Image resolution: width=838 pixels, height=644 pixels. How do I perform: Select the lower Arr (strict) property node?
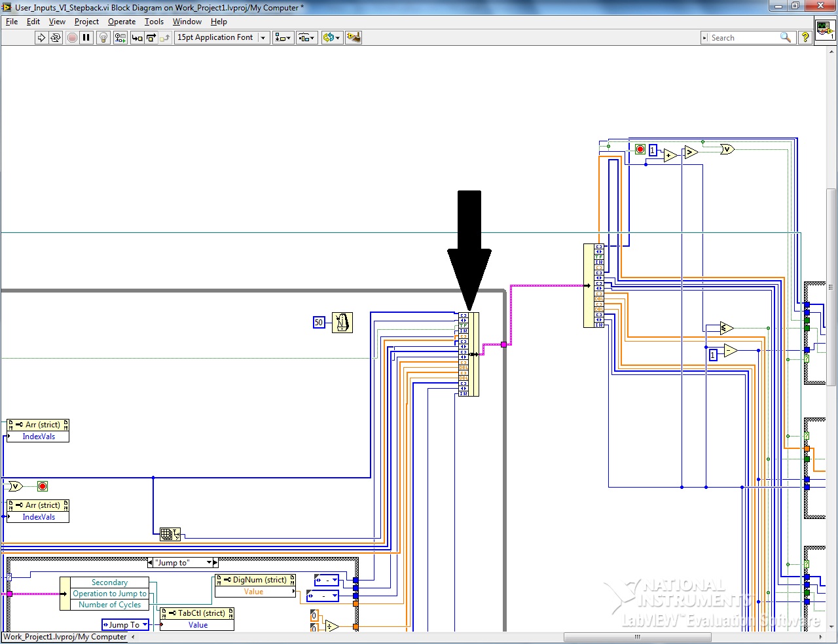click(38, 505)
